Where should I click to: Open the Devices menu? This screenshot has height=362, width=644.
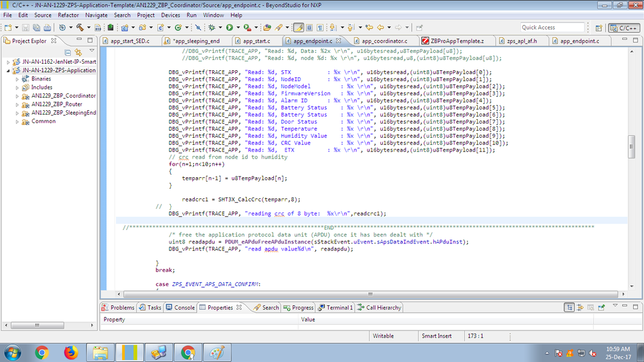tap(170, 15)
